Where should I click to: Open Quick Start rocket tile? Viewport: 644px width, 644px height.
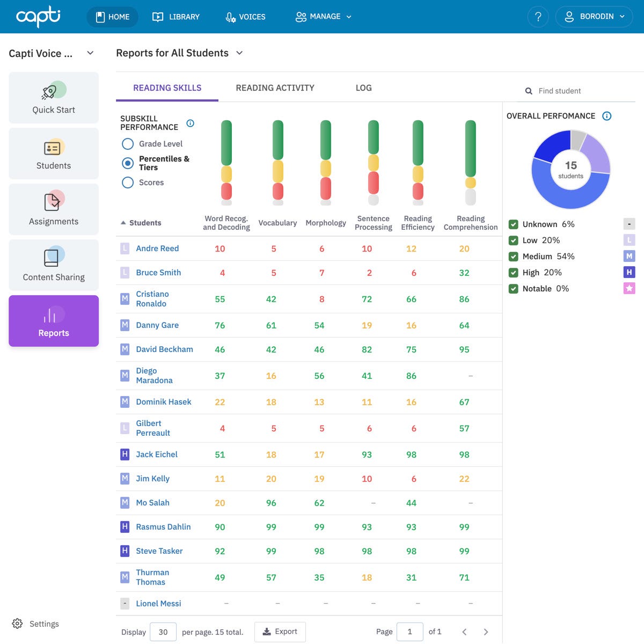54,98
